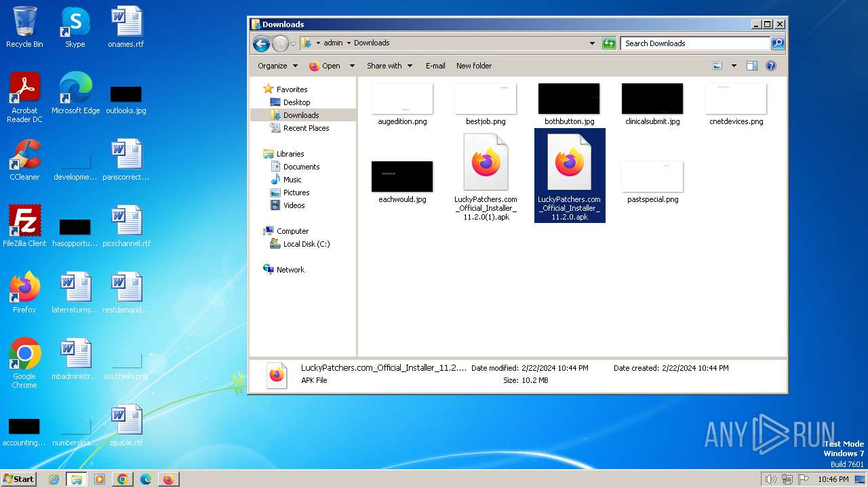The image size is (868, 488).
Task: Click Chrome icon in the taskbar
Action: [x=123, y=479]
